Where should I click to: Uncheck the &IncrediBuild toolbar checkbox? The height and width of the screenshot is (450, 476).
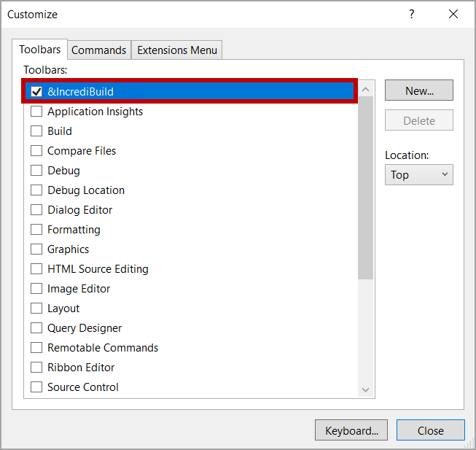point(36,92)
